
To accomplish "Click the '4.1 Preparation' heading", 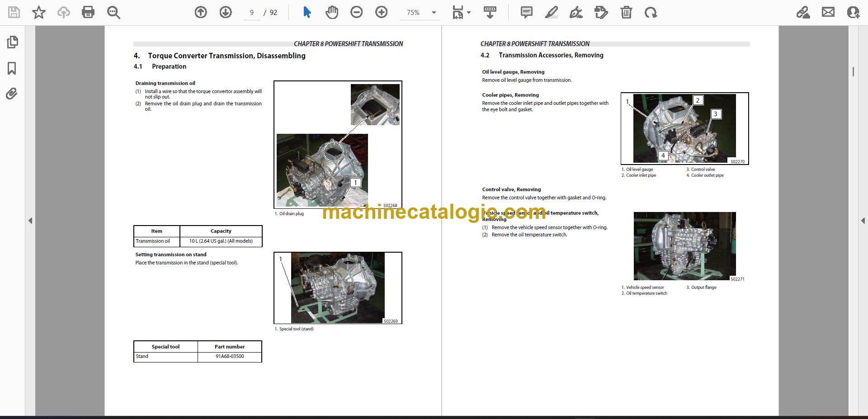I will pos(160,66).
